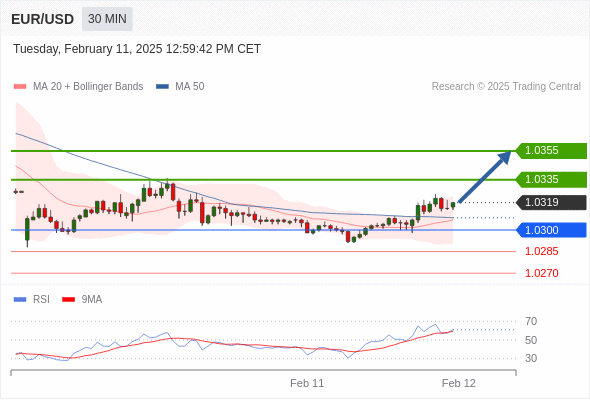Click the EUR/USD pair title
Viewport: 590px width, 400px height.
[x=43, y=19]
